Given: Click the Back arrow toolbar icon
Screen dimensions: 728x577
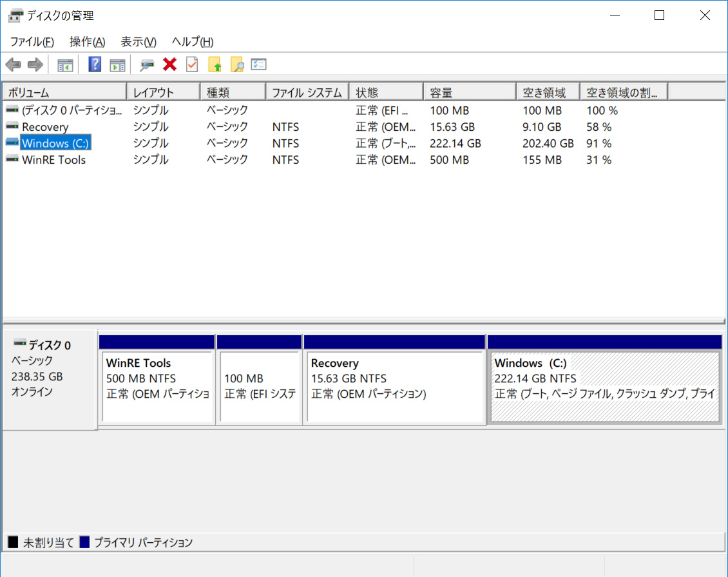Looking at the screenshot, I should point(14,64).
